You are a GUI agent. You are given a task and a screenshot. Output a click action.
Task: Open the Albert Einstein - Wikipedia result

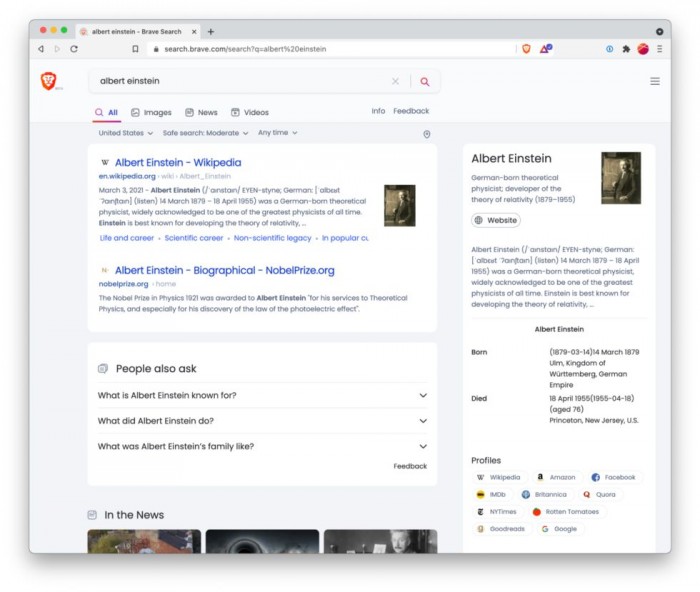click(177, 162)
